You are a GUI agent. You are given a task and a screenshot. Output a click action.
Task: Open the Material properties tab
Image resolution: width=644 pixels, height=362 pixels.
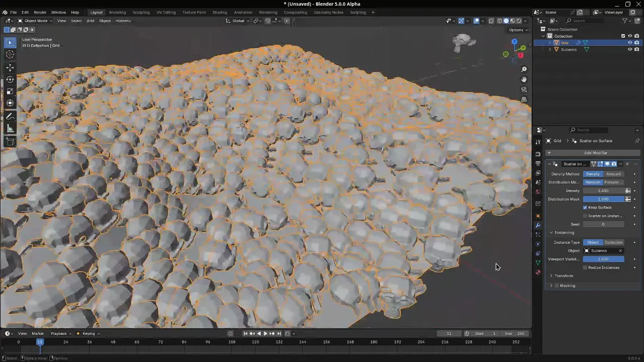(538, 272)
